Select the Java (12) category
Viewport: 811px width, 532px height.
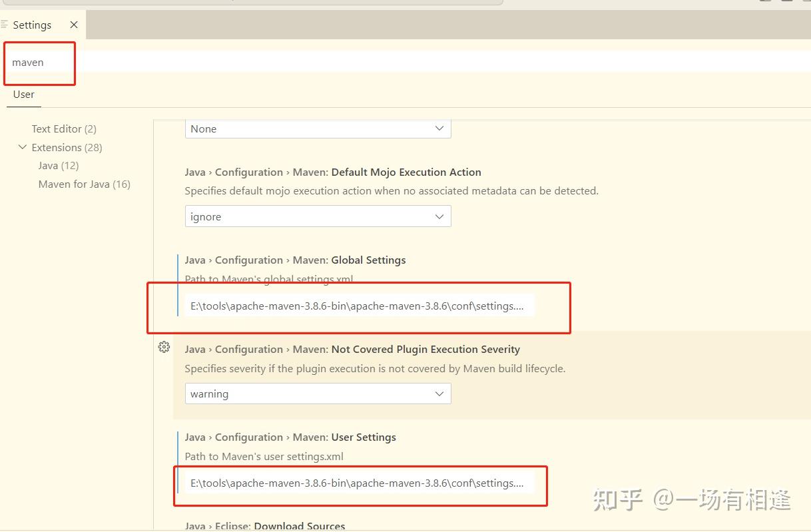point(58,165)
